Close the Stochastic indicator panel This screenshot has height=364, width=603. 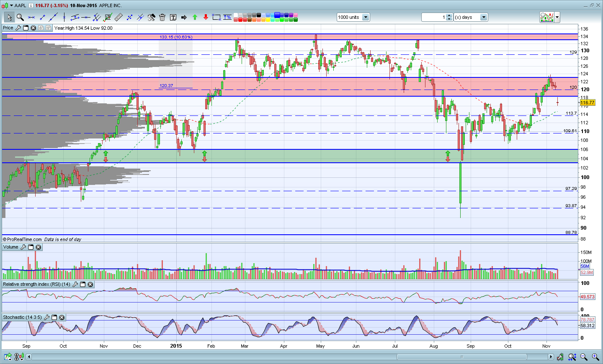pyautogui.click(x=62, y=318)
